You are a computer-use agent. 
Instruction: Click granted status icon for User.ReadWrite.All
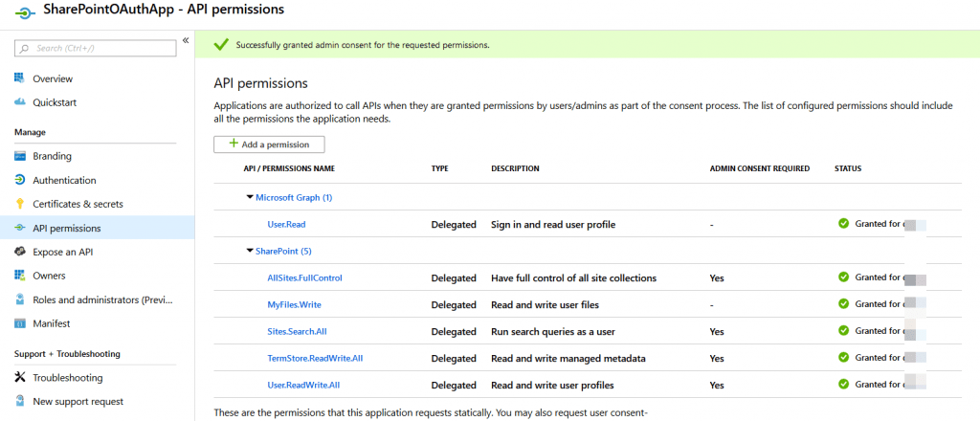843,384
